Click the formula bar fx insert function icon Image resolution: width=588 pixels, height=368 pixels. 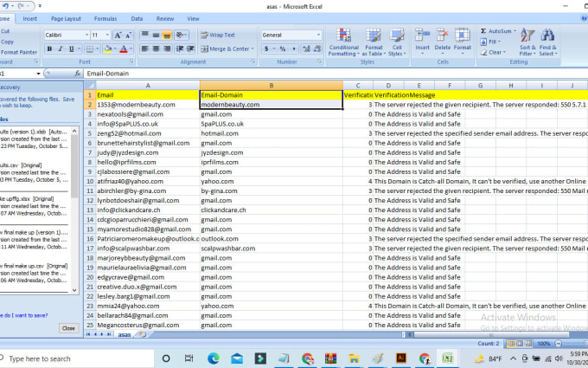point(77,74)
